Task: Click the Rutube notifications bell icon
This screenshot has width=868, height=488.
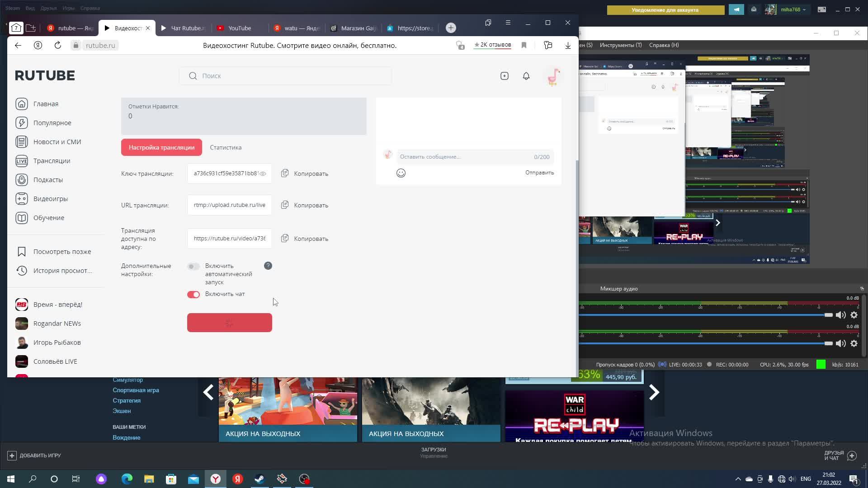Action: tap(526, 76)
